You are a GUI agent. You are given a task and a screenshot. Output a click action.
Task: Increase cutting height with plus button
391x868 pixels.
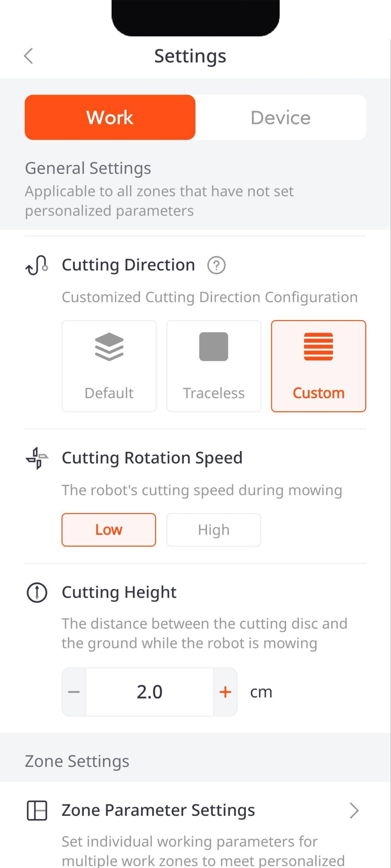click(x=225, y=692)
